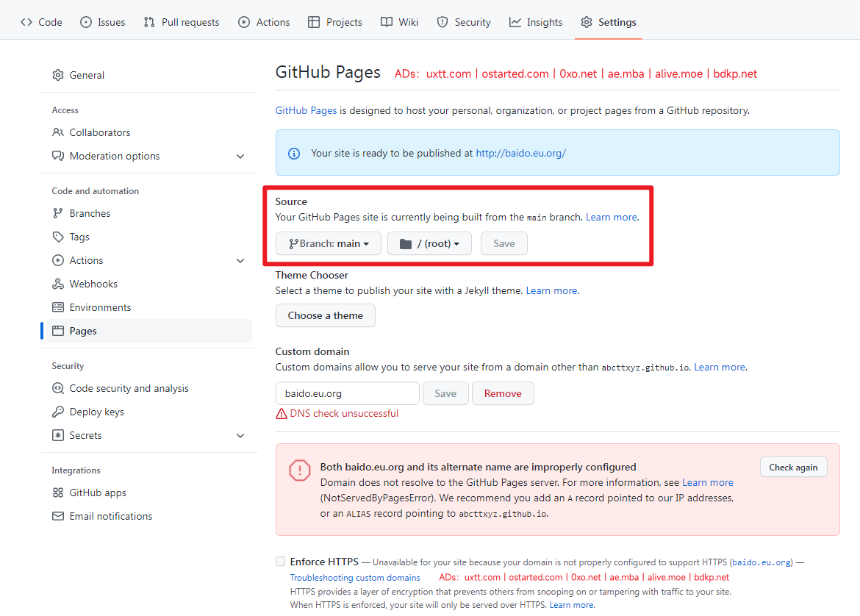Screen dimensions: 860x616
Task: Click the Tags label icon
Action: tap(57, 237)
